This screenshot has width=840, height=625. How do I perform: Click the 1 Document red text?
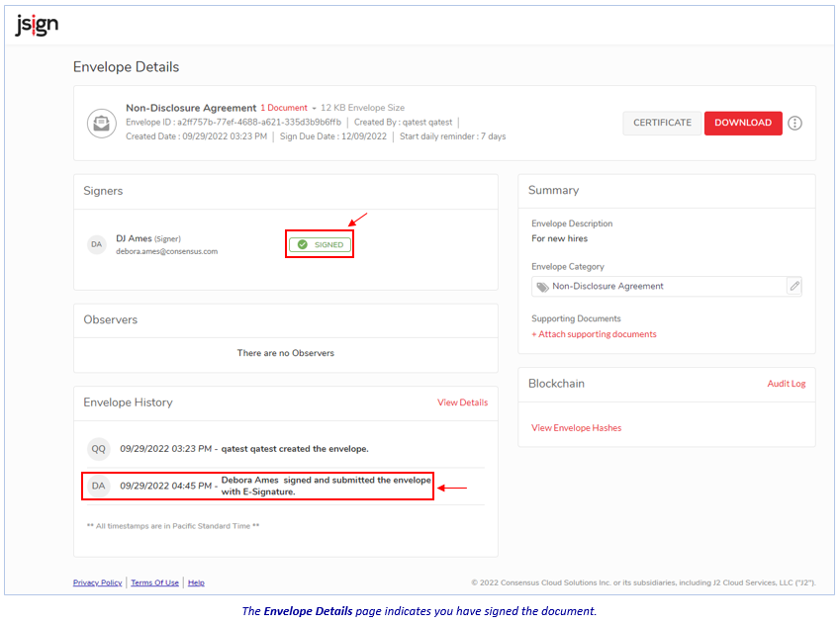pyautogui.click(x=284, y=108)
